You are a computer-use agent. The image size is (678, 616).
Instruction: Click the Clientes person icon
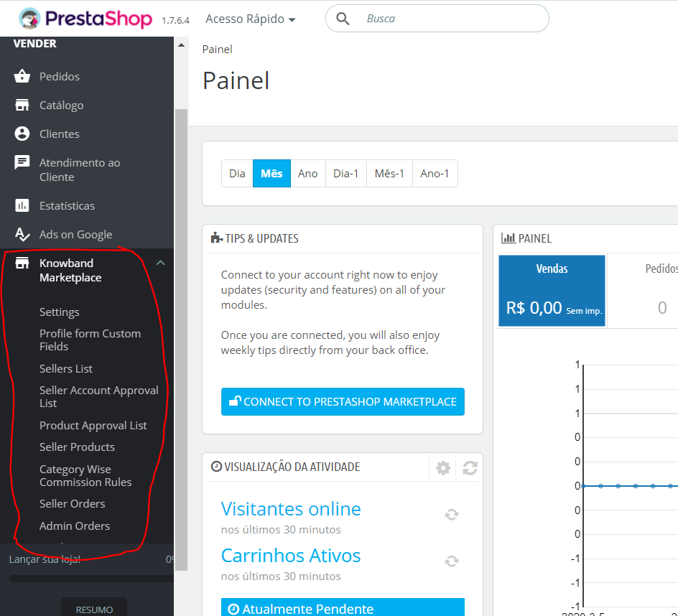22,134
